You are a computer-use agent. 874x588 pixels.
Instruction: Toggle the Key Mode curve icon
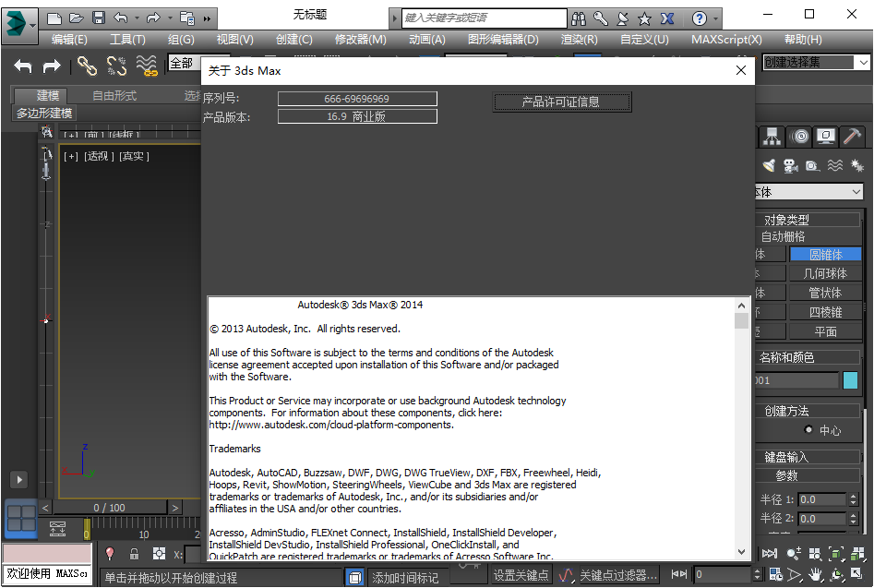566,575
